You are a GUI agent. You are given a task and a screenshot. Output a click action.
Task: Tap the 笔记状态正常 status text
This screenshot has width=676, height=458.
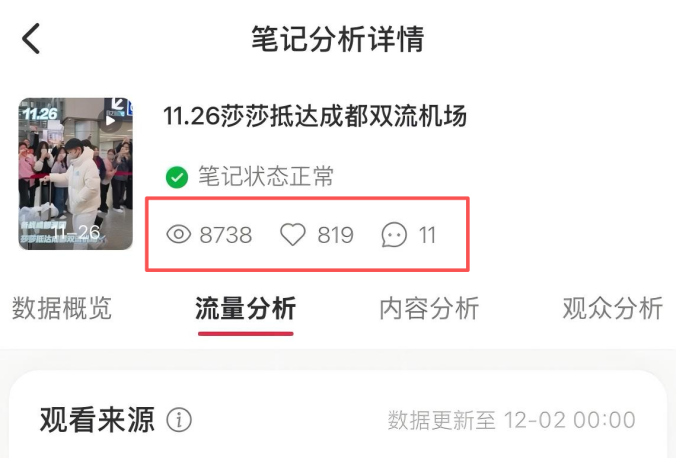[x=266, y=176]
